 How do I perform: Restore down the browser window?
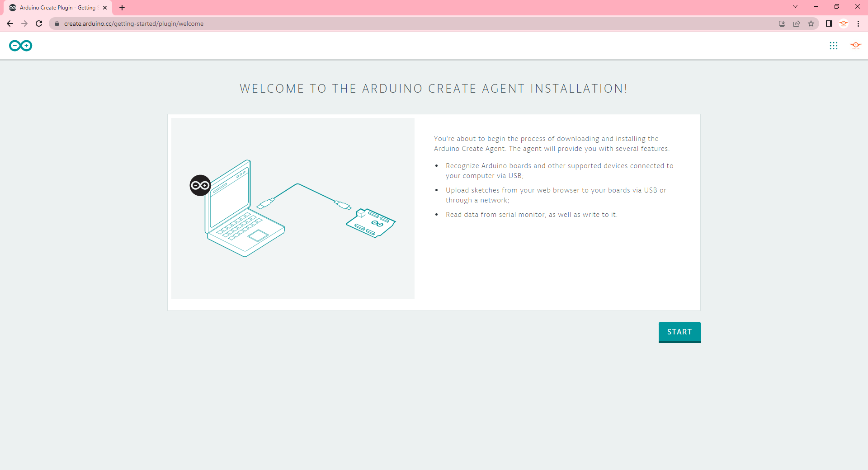pos(837,6)
